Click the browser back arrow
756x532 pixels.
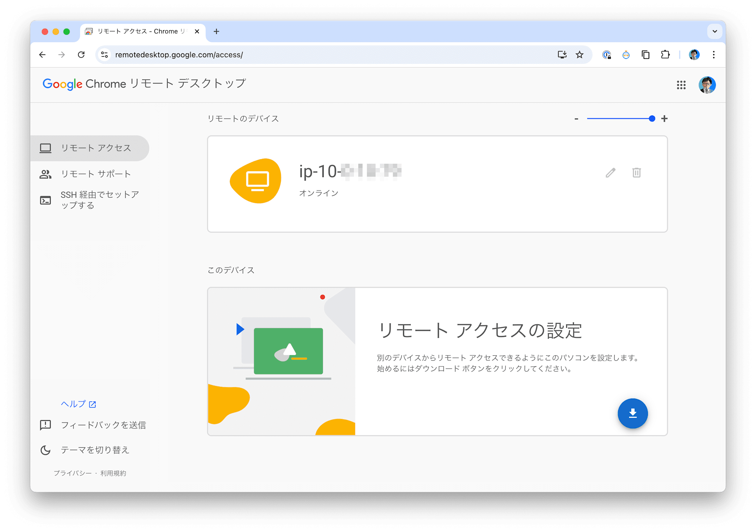click(42, 55)
